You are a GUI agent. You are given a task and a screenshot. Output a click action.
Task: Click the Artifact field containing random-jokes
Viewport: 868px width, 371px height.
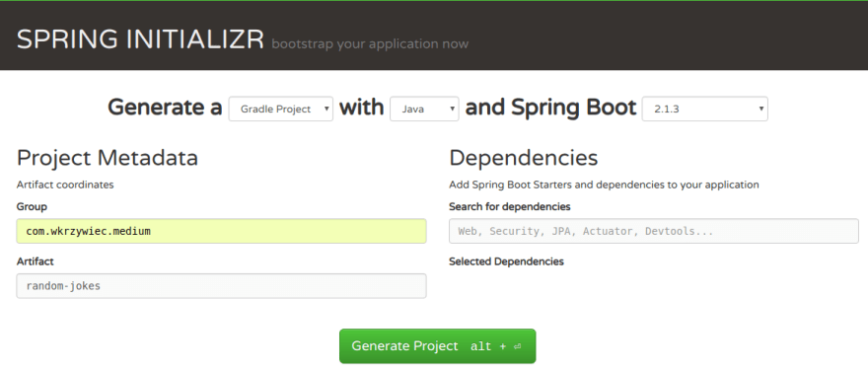pyautogui.click(x=221, y=286)
